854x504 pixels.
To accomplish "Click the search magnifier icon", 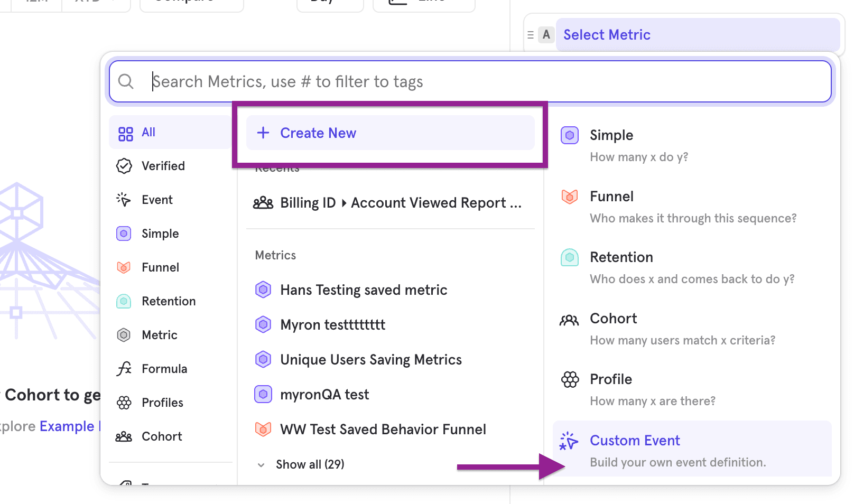I will 126,81.
